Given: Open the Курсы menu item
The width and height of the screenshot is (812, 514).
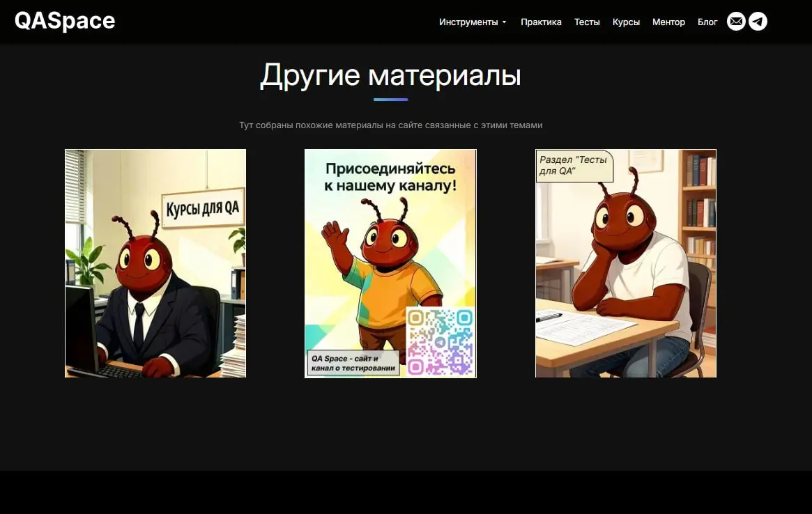Looking at the screenshot, I should [626, 22].
